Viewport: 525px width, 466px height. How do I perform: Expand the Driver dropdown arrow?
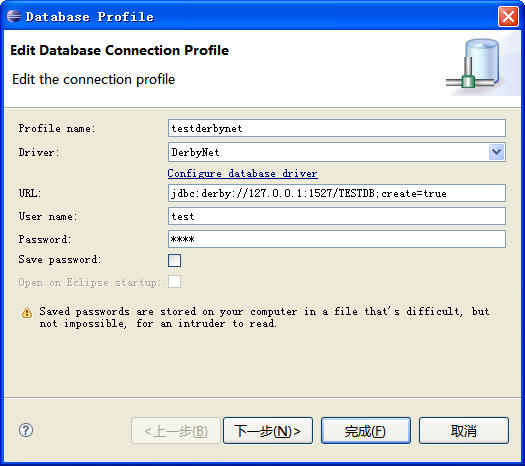(x=497, y=152)
